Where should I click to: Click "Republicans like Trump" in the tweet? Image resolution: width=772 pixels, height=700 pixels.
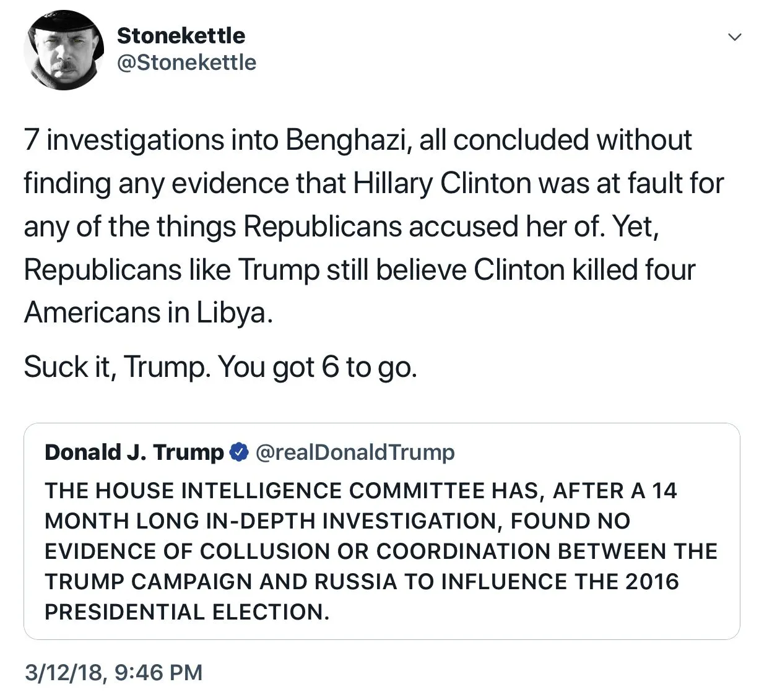tap(171, 270)
